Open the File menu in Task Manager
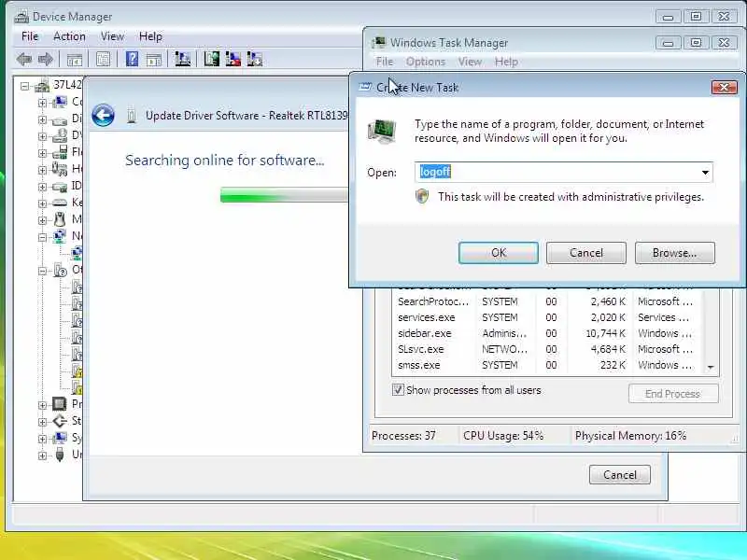747x560 pixels. click(x=385, y=62)
